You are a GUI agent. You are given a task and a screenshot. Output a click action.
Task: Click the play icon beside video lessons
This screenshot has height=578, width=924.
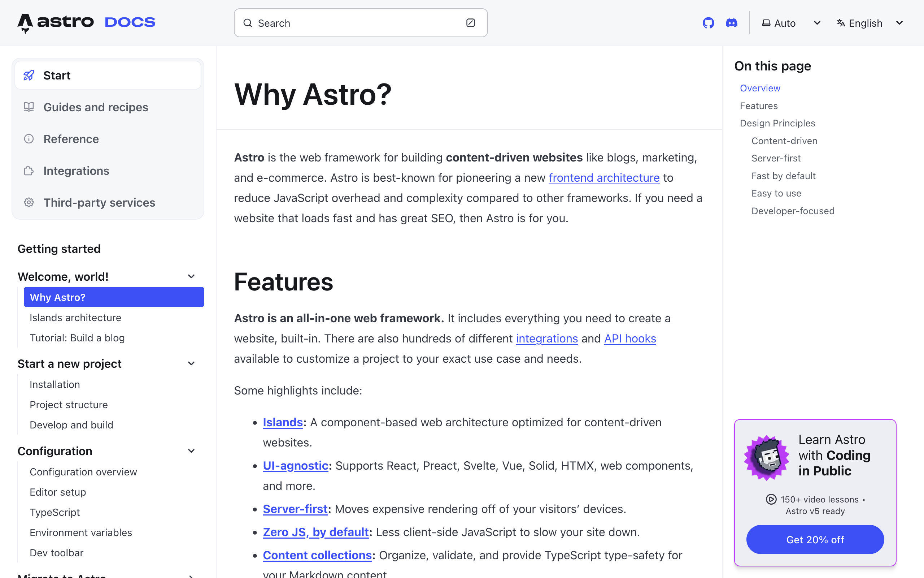771,499
